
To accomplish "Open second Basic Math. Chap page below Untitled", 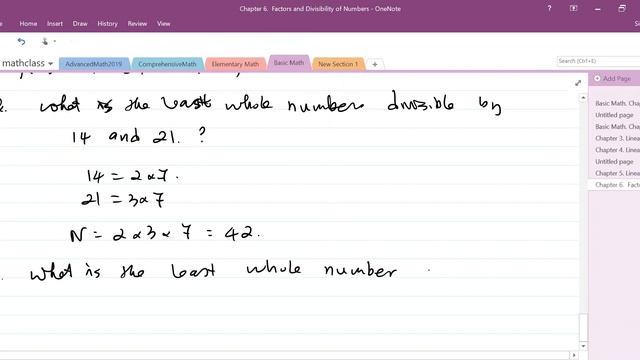I will (617, 127).
